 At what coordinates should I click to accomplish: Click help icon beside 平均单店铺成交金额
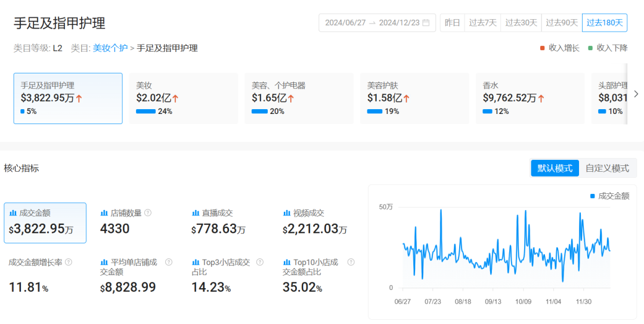point(169,262)
